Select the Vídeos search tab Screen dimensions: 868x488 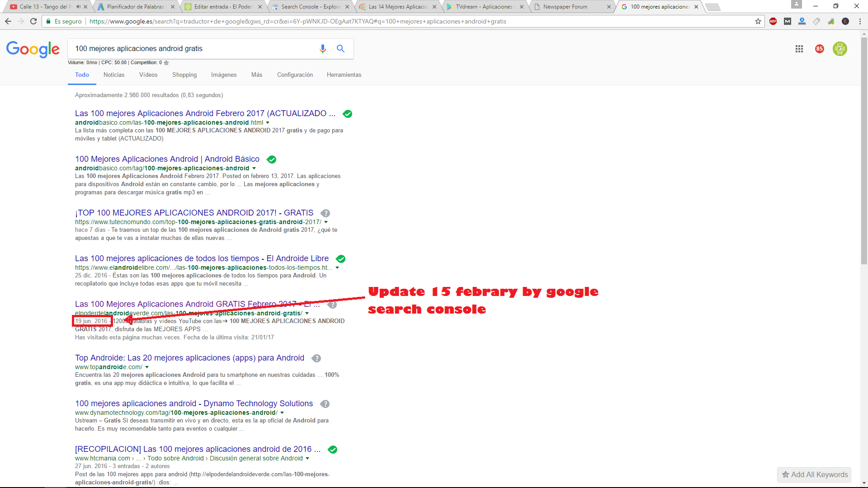148,75
